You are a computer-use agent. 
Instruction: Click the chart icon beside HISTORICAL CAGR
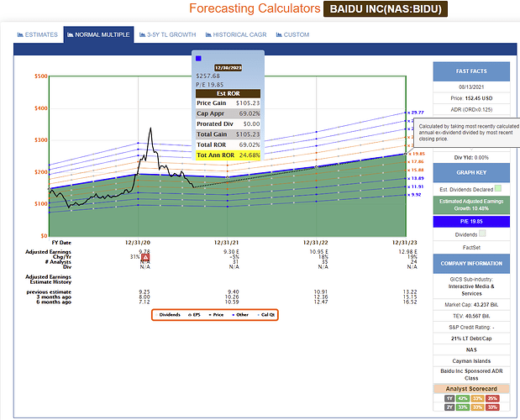pos(208,34)
